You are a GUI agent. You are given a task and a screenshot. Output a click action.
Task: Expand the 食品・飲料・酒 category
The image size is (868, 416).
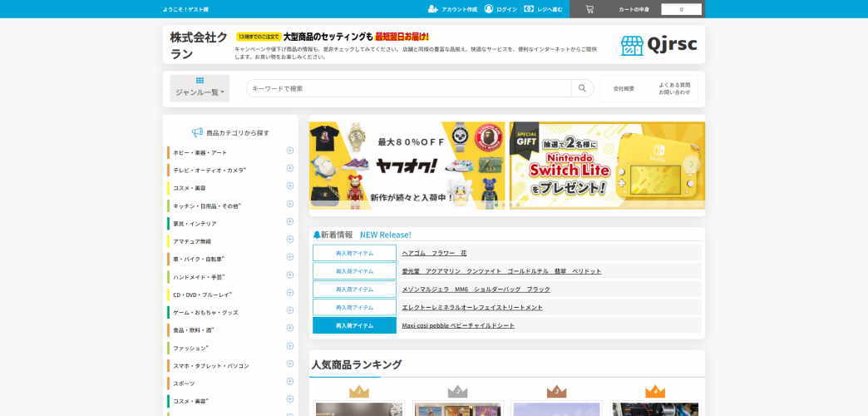point(290,328)
